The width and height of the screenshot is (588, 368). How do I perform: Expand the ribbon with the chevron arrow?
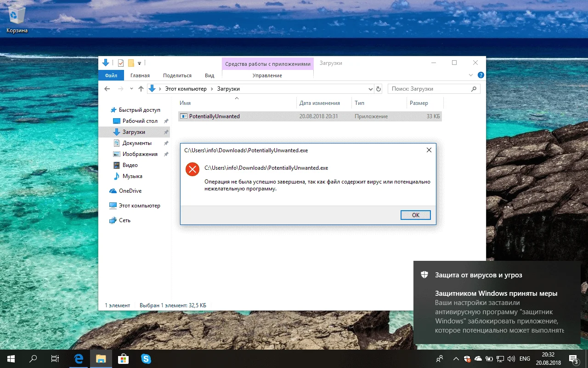click(x=471, y=75)
